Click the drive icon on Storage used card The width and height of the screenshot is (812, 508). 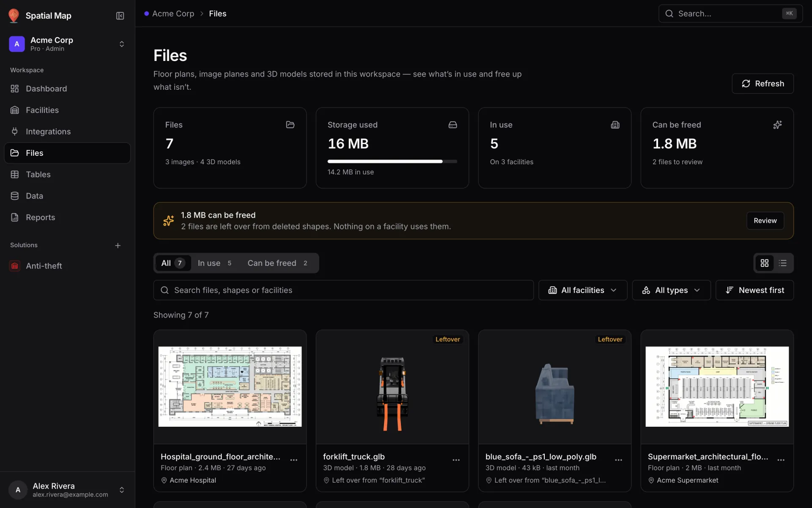[453, 125]
